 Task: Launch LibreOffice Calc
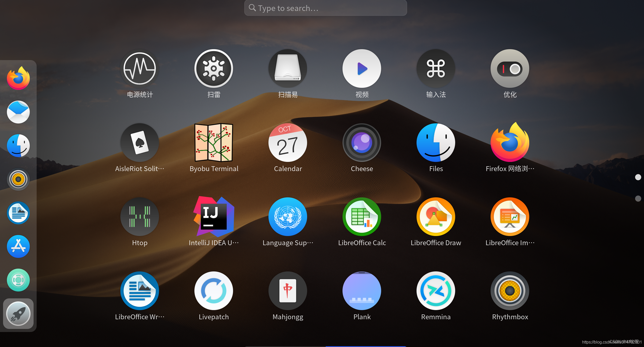point(362,217)
